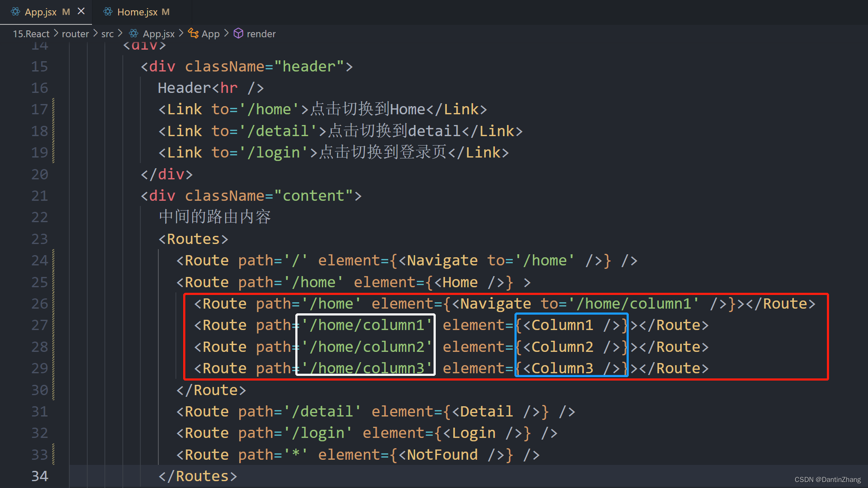The height and width of the screenshot is (488, 868).
Task: Expand breadcrumb chevron after 15.React
Action: tap(56, 33)
